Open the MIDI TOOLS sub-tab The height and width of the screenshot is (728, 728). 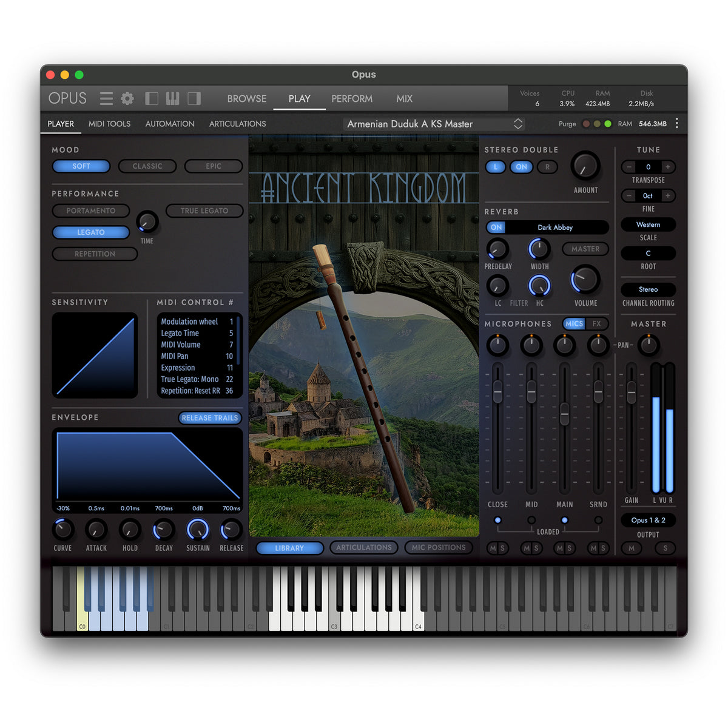tap(110, 124)
